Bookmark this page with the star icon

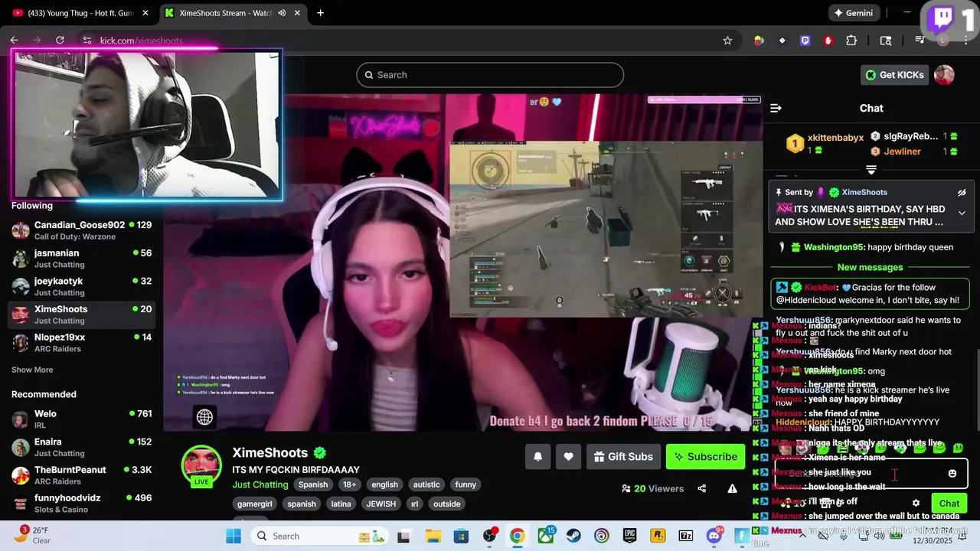click(x=727, y=41)
